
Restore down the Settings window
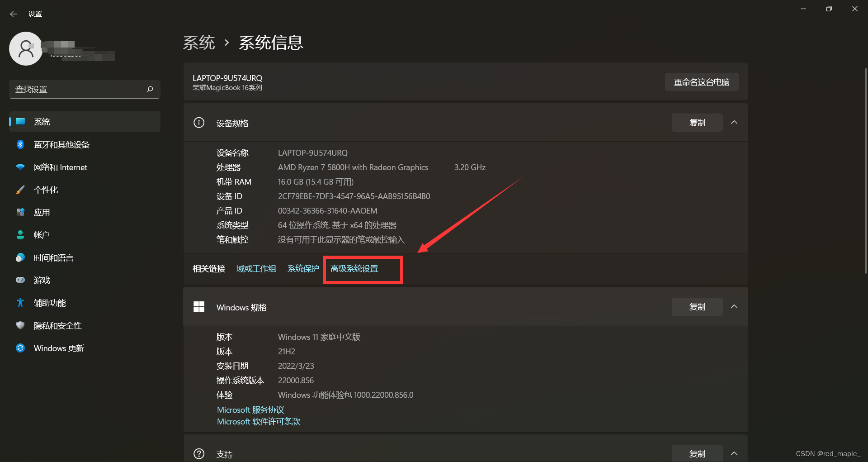coord(829,9)
